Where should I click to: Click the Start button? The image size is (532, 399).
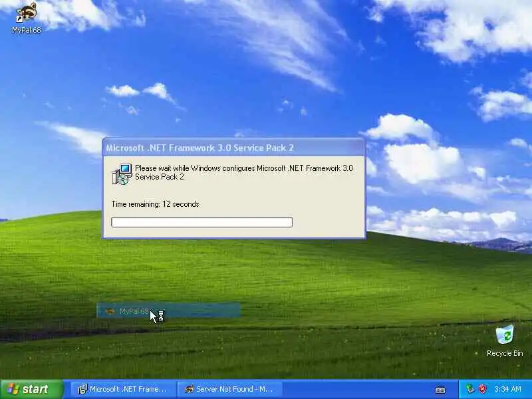click(32, 389)
